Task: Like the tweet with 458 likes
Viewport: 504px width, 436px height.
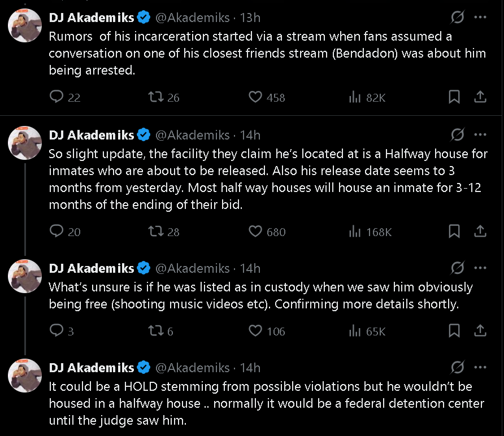Action: 256,97
